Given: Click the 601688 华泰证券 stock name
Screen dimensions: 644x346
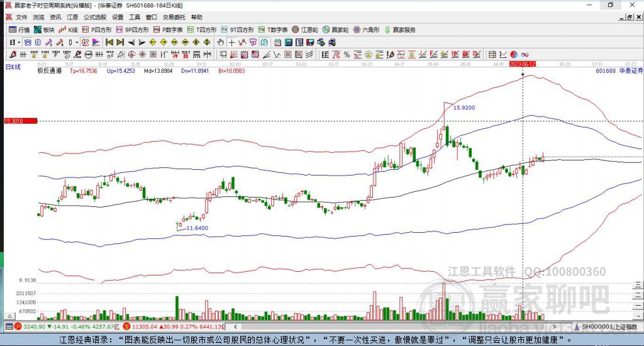Looking at the screenshot, I should point(619,70).
